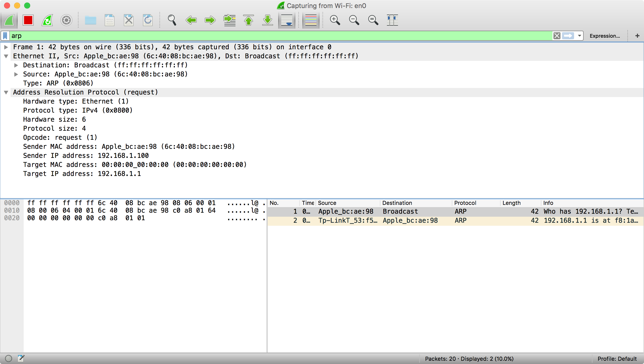
Task: Expand the Frame 1 details row
Action: point(6,47)
